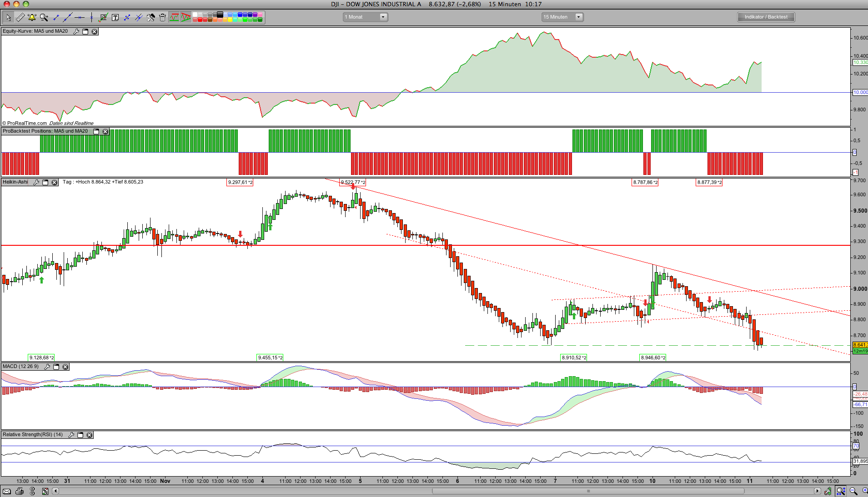Viewport: 868px width, 497px height.
Task: Open RSI indicator wrench settings
Action: [71, 435]
